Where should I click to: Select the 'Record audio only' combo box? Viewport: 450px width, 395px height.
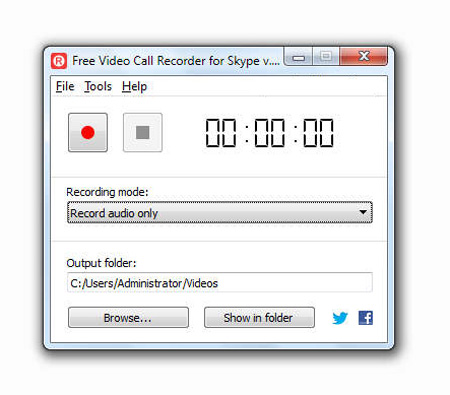pos(220,212)
